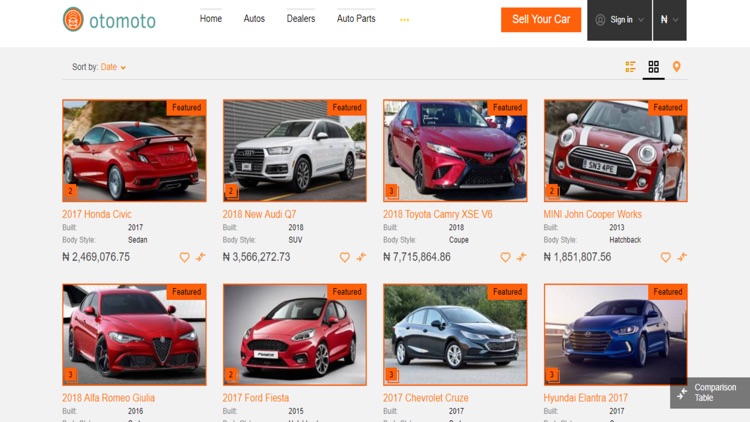Viewport: 750px width, 422px height.
Task: Click photo count badge on Chevrolet Cruze
Action: click(x=392, y=375)
